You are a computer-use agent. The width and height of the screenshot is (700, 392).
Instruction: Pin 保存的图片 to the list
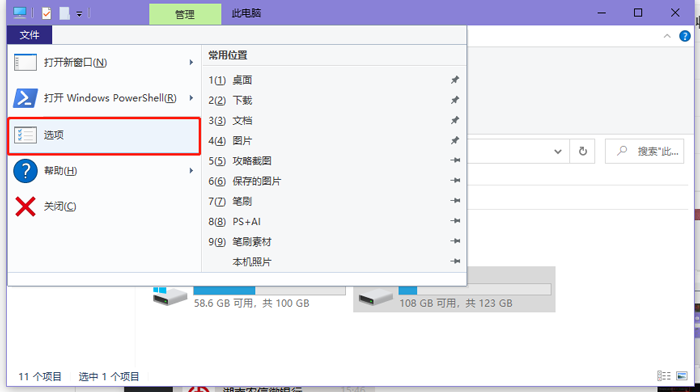pos(455,180)
